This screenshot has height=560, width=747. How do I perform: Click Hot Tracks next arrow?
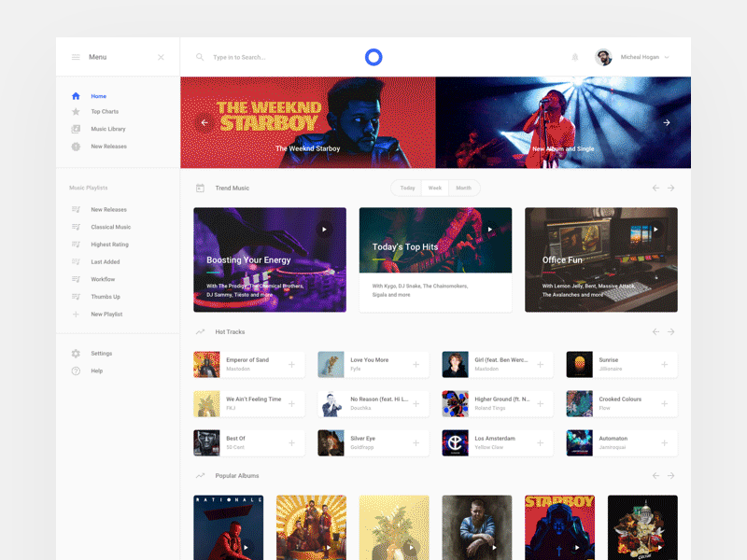(x=670, y=332)
